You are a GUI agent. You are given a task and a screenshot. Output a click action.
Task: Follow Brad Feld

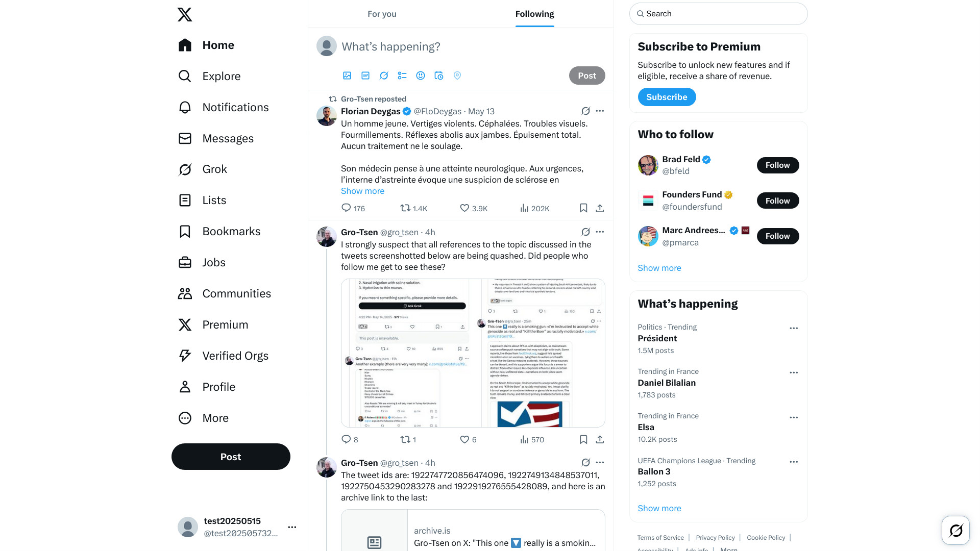(777, 165)
